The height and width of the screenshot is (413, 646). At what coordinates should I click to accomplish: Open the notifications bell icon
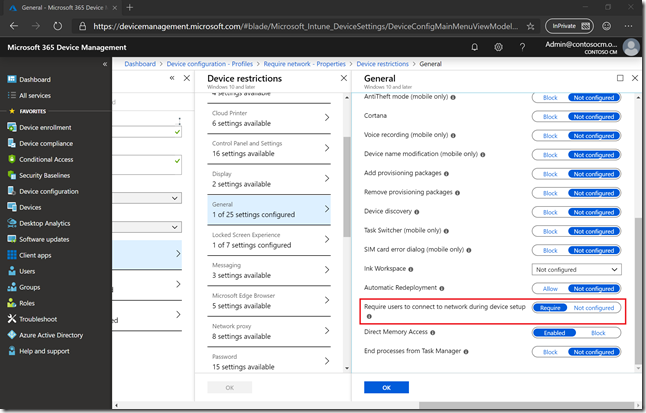tap(473, 47)
